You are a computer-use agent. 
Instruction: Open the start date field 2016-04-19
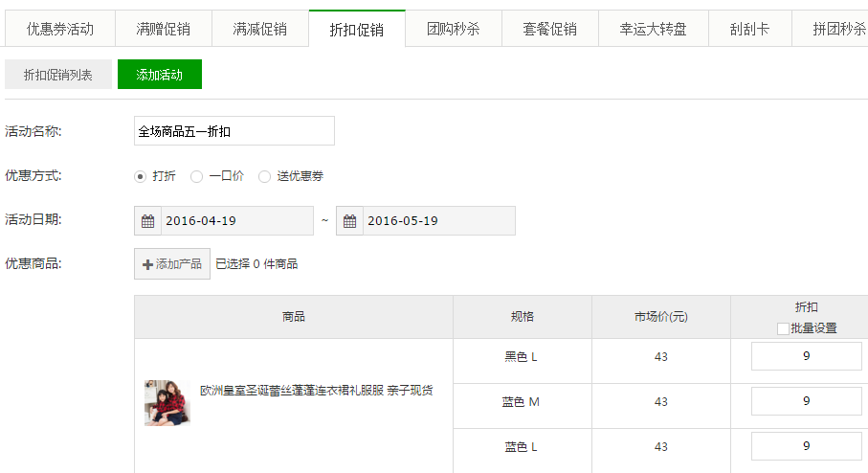(x=236, y=221)
